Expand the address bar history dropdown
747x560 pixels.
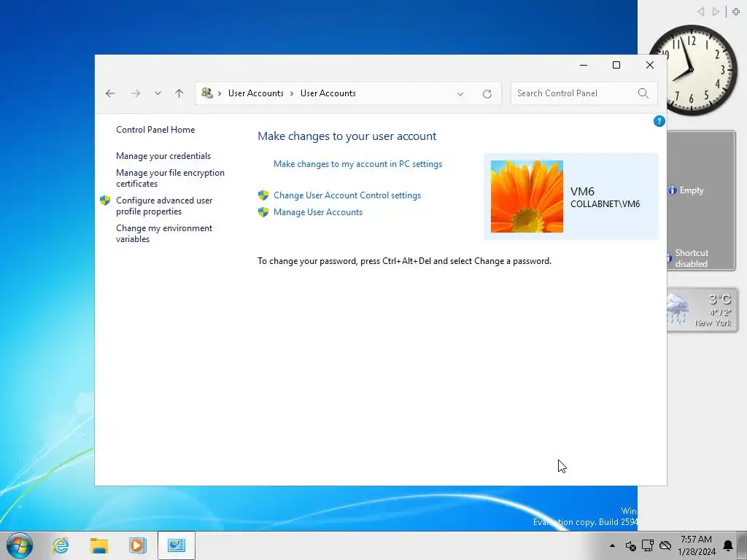coord(460,94)
